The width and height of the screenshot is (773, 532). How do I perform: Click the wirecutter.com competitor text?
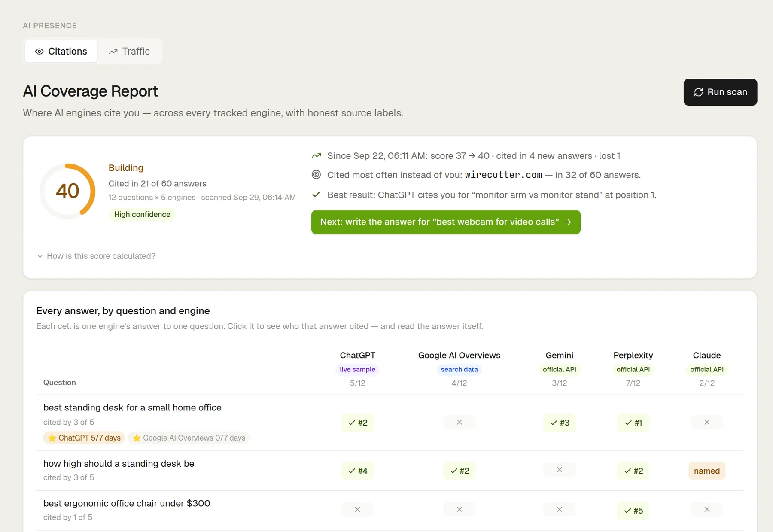pos(503,175)
